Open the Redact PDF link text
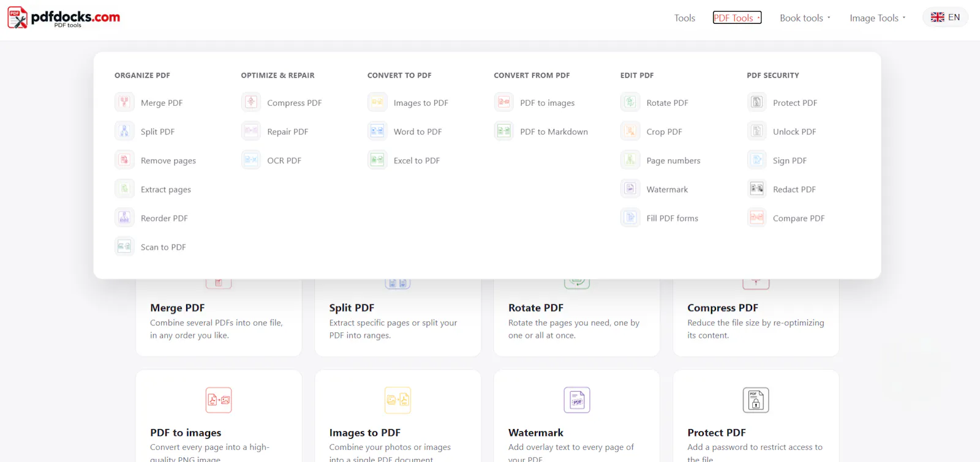 pos(794,189)
